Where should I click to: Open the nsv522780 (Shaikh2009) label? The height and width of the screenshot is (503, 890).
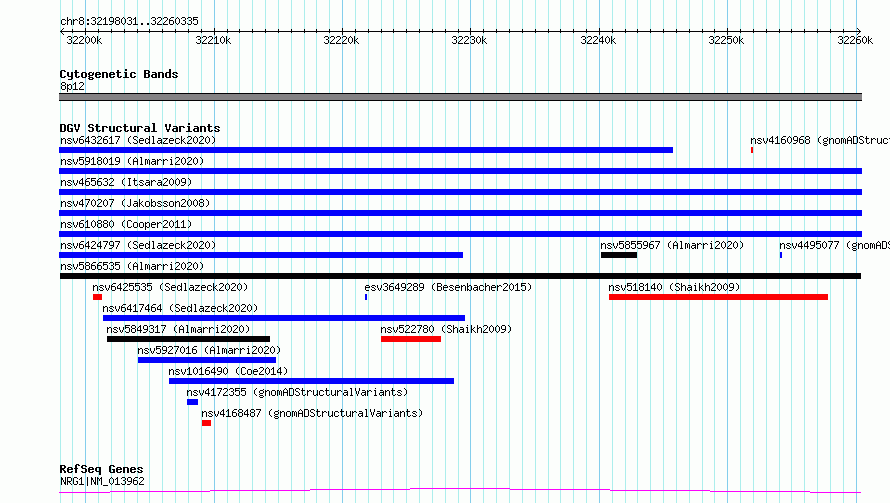click(x=446, y=329)
